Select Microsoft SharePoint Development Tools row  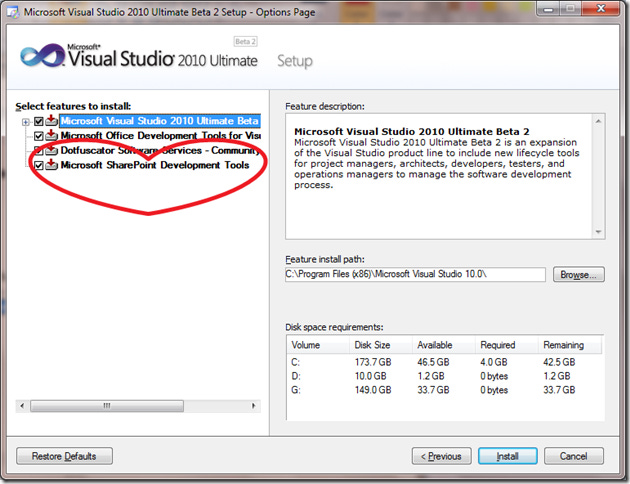point(155,165)
